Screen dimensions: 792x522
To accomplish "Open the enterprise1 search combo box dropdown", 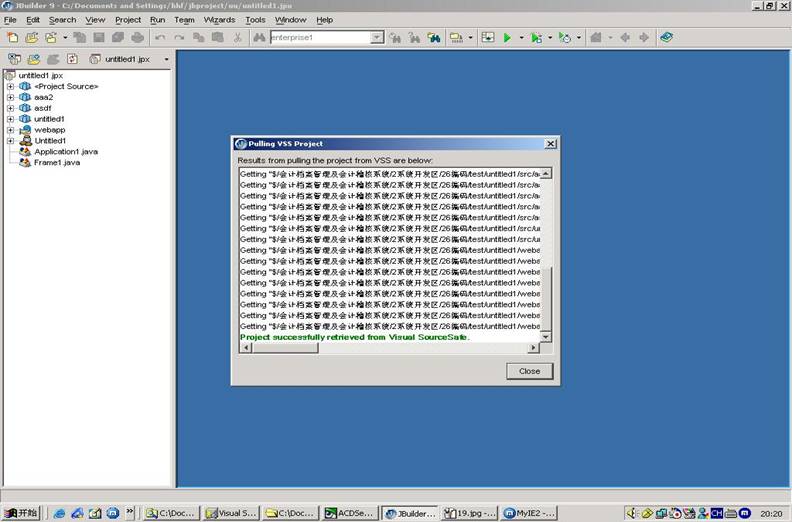I will [377, 38].
